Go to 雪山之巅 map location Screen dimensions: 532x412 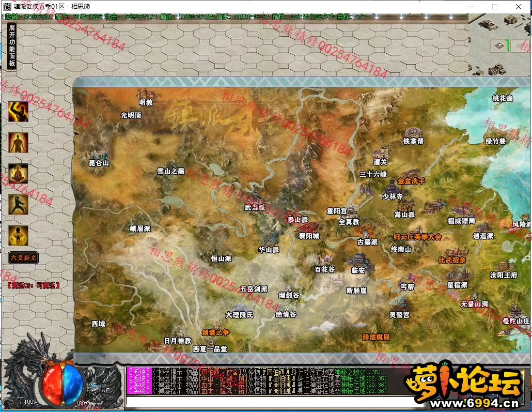[170, 171]
